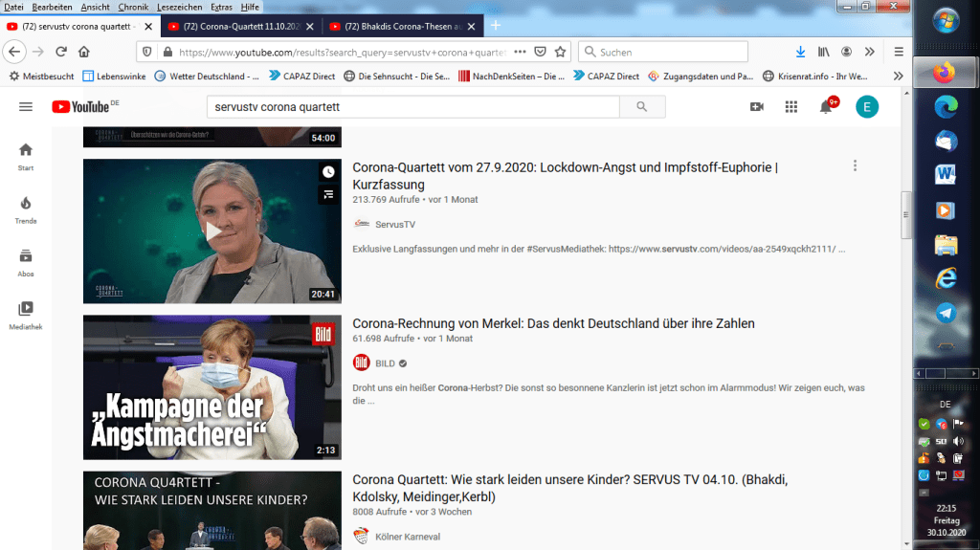The width and height of the screenshot is (980, 550).
Task: Open the YouTube notifications bell
Action: pos(825,107)
